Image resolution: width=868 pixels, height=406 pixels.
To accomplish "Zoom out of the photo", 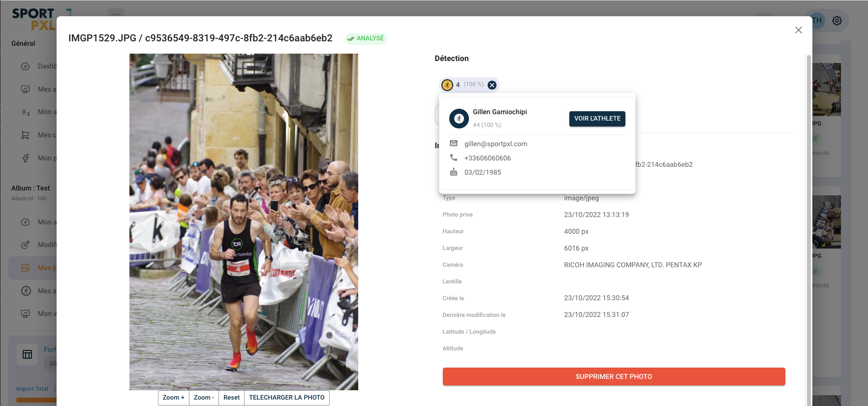I will click(204, 398).
